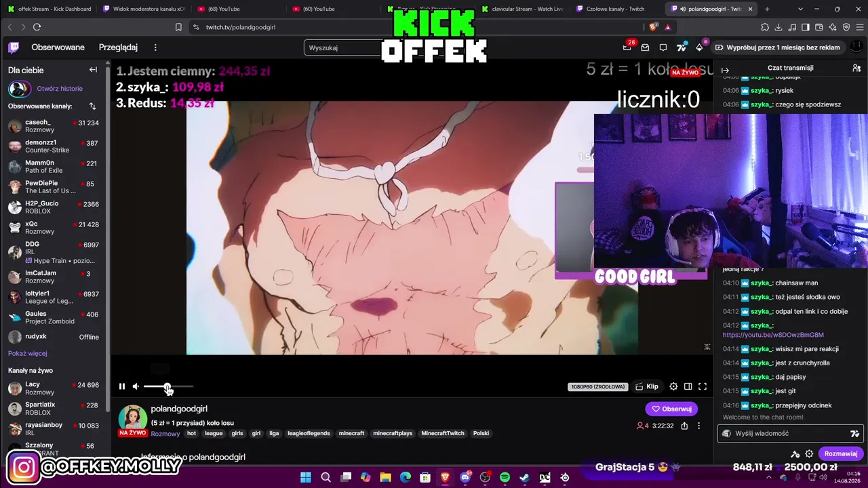Open Brave Rewards triangle icon

[668, 27]
